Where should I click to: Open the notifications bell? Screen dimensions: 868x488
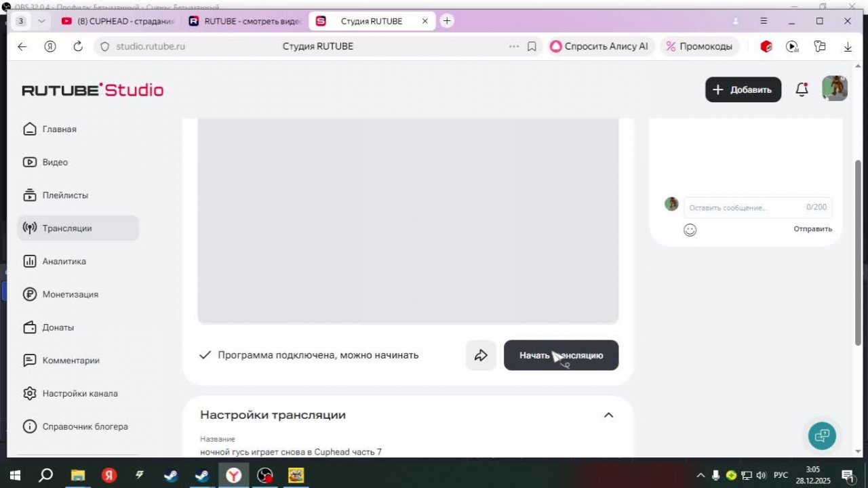coord(802,89)
